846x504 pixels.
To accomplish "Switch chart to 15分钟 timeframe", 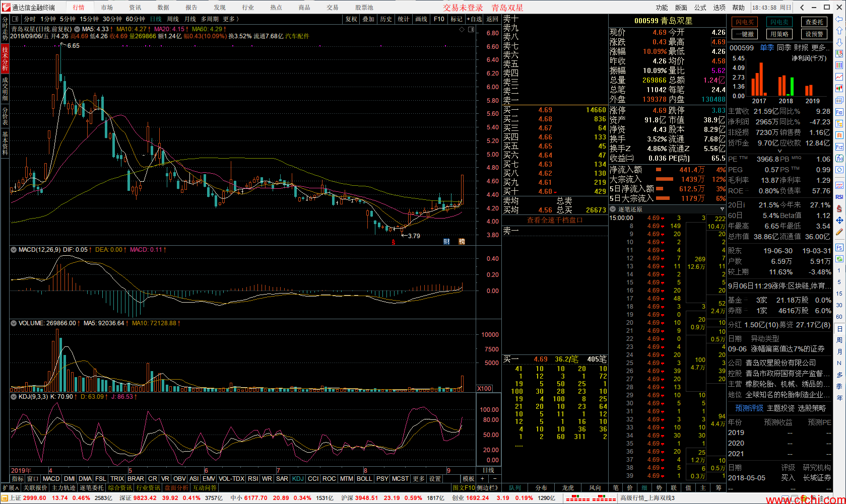I will 89,19.
